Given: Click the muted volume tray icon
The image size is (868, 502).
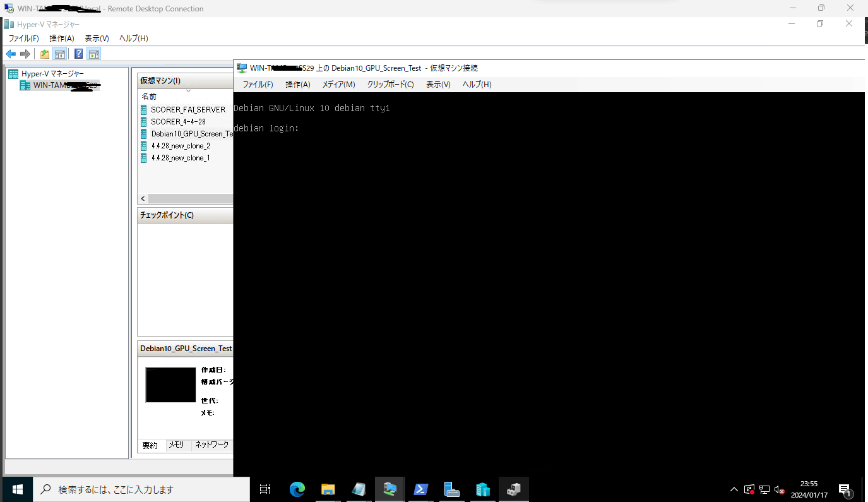Looking at the screenshot, I should pos(780,489).
